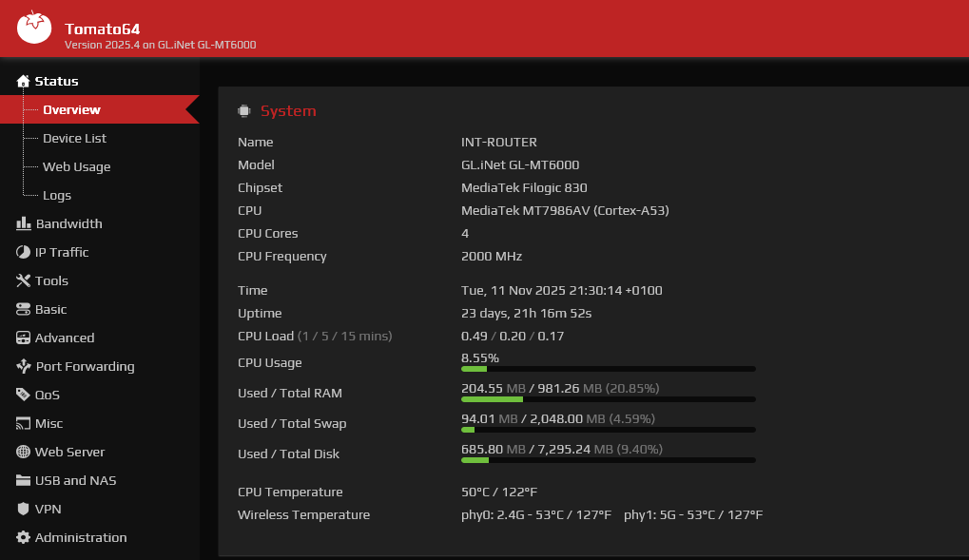The height and width of the screenshot is (560, 969).
Task: Click the Used / Total Disk progress bar
Action: (x=608, y=460)
